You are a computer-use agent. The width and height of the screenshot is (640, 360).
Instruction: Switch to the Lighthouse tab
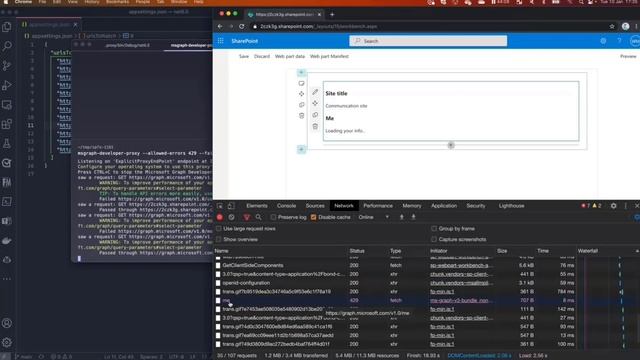511,206
